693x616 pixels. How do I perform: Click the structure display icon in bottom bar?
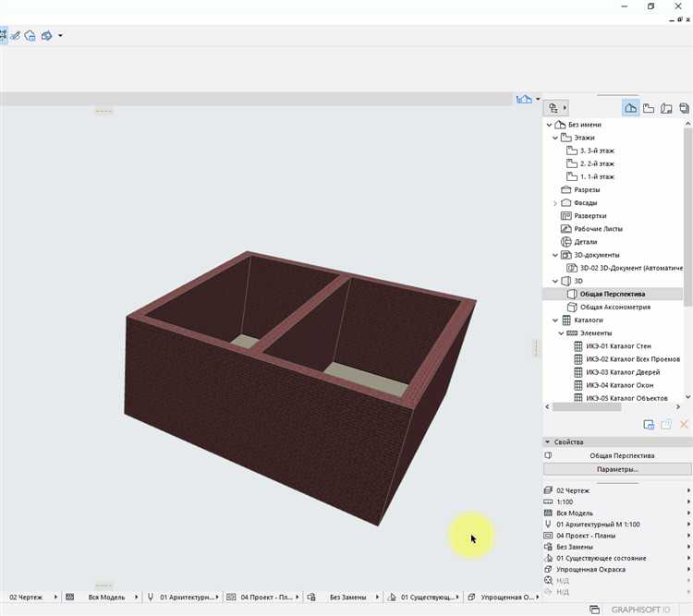[x=70, y=597]
